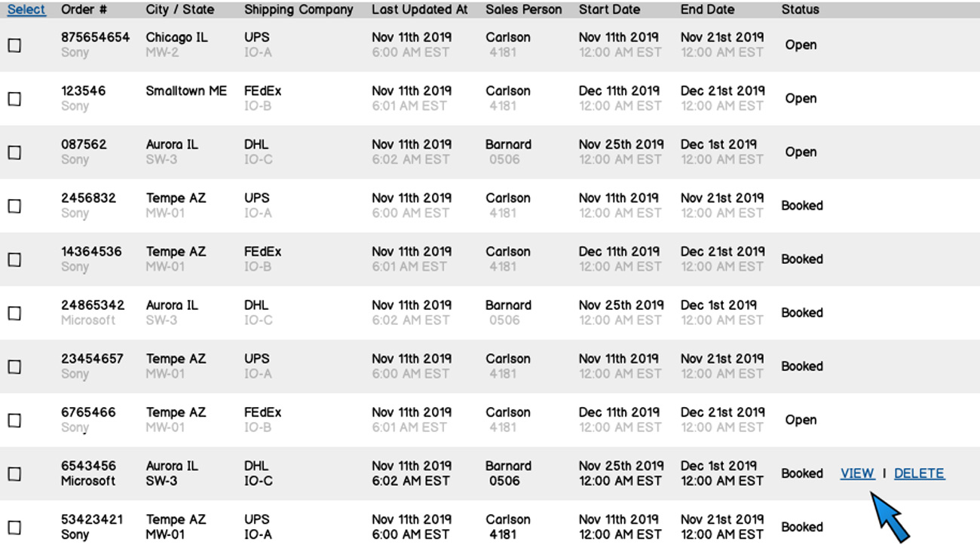The height and width of the screenshot is (554, 980).
Task: Open the VIEW link for order 6543456
Action: click(x=857, y=473)
